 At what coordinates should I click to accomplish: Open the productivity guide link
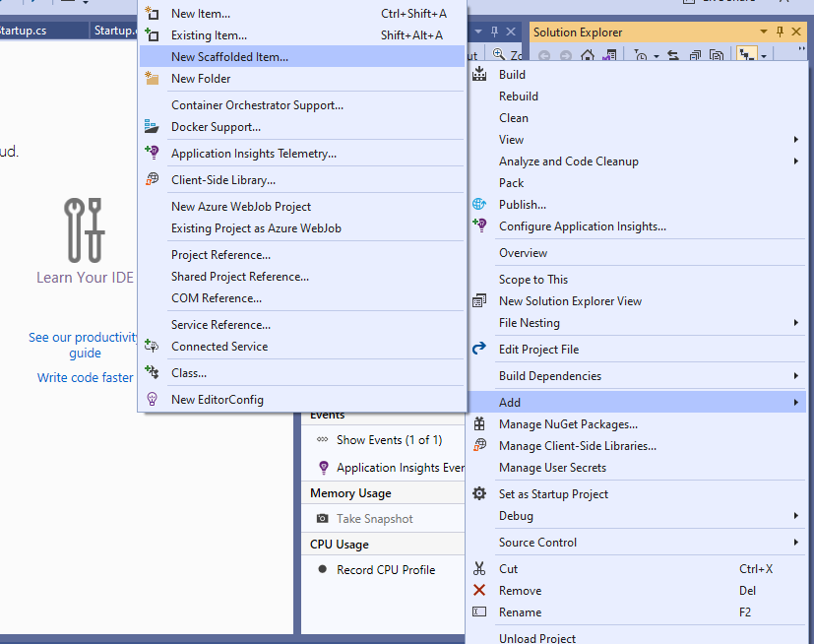click(x=84, y=345)
